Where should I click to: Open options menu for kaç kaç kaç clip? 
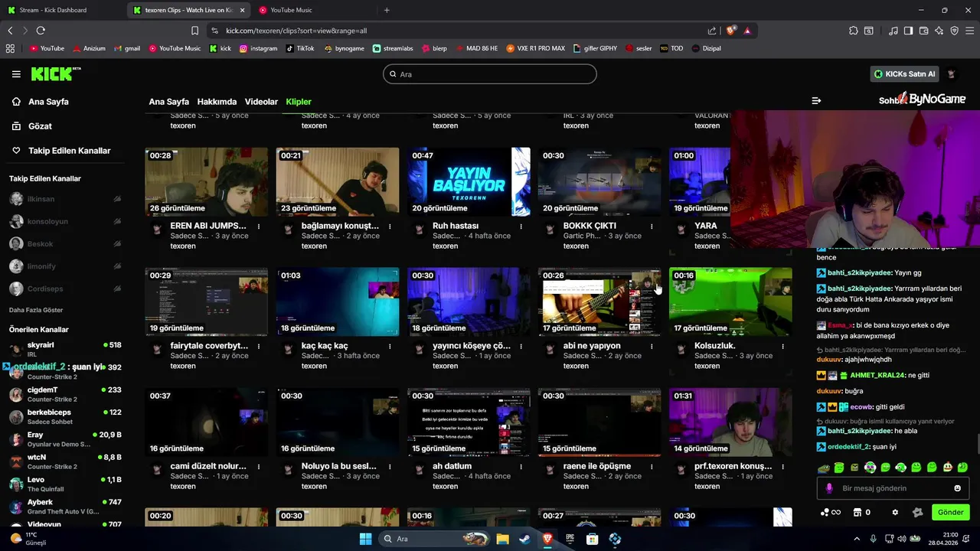pos(390,347)
